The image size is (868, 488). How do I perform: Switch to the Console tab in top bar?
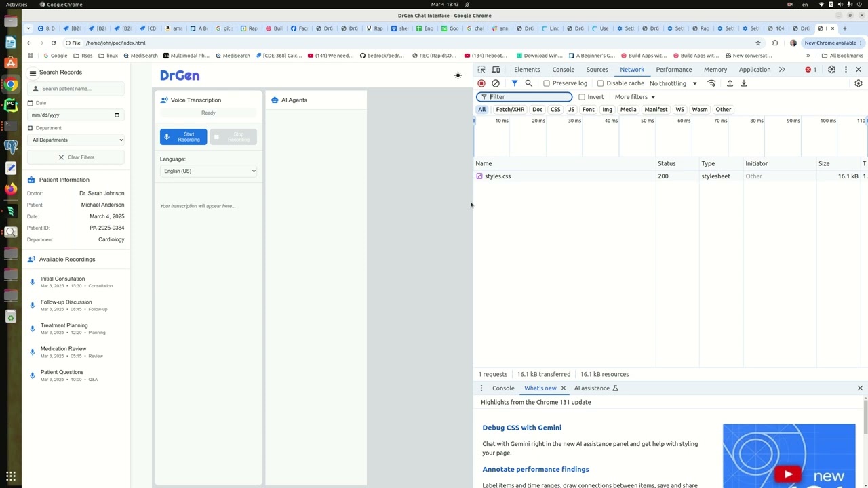point(564,70)
